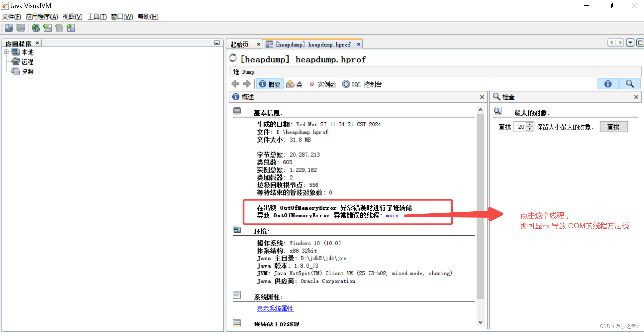Open the OQL 控制台 console
Viewport: 644px width, 332px height.
362,84
